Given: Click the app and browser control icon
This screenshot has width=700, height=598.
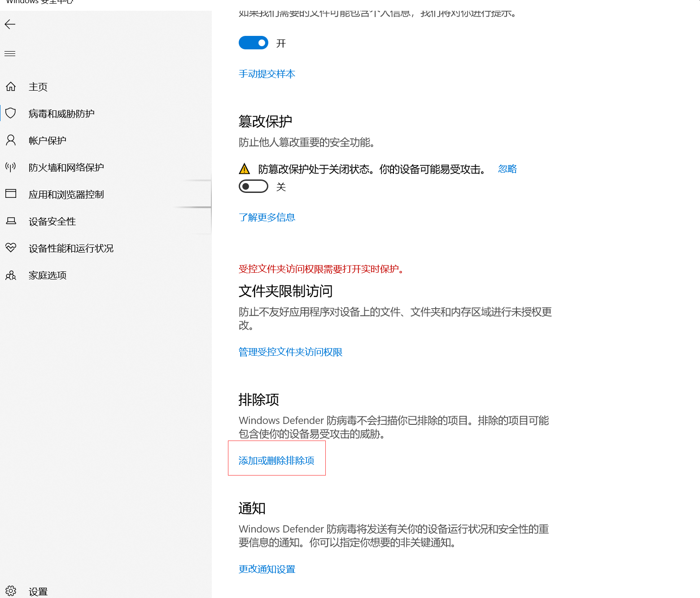Looking at the screenshot, I should pyautogui.click(x=11, y=194).
